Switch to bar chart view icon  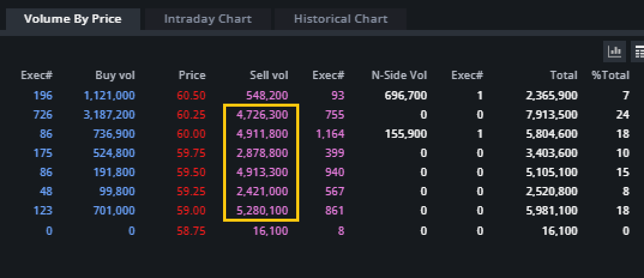[615, 52]
